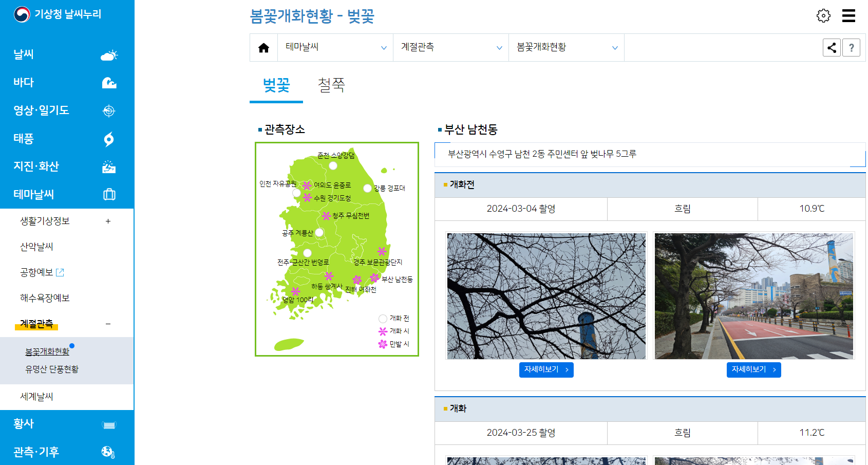Image resolution: width=868 pixels, height=465 pixels.
Task: Switch to the 철쭉 tab
Action: [x=331, y=85]
